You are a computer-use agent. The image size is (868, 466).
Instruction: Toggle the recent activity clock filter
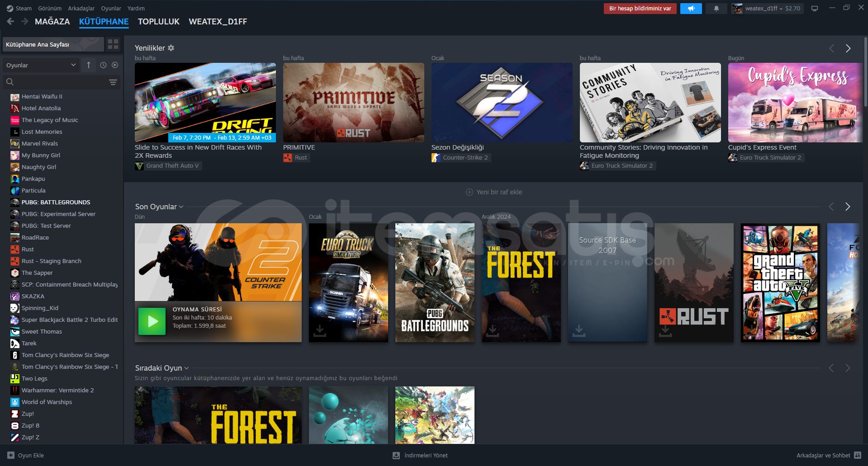(103, 65)
